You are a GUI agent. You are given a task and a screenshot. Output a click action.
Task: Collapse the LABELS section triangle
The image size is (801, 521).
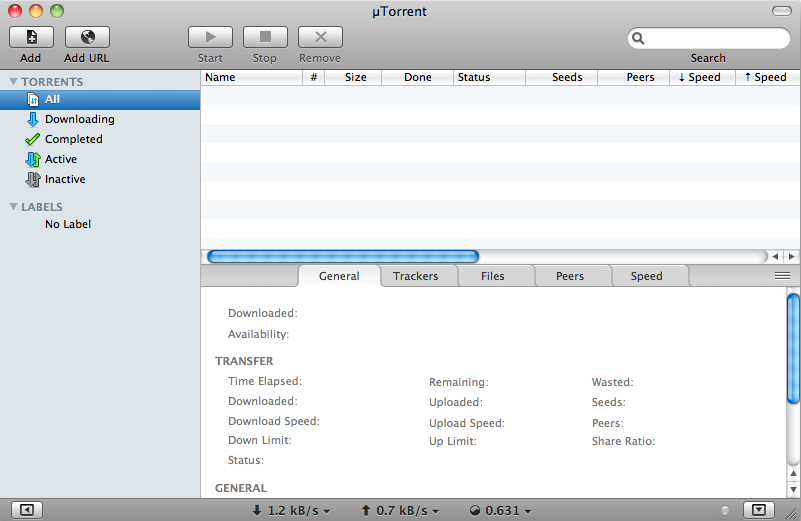pos(14,206)
